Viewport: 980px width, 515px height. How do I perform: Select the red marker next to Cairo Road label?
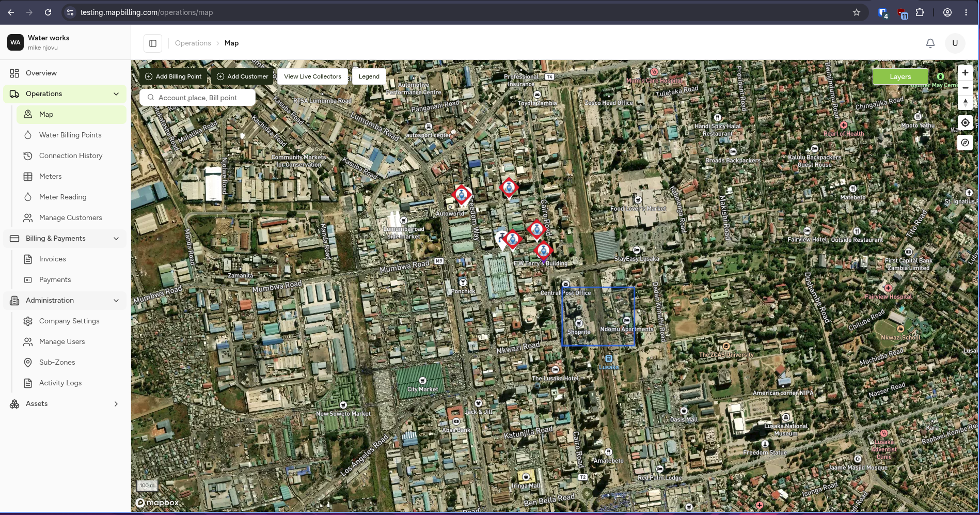pos(536,229)
